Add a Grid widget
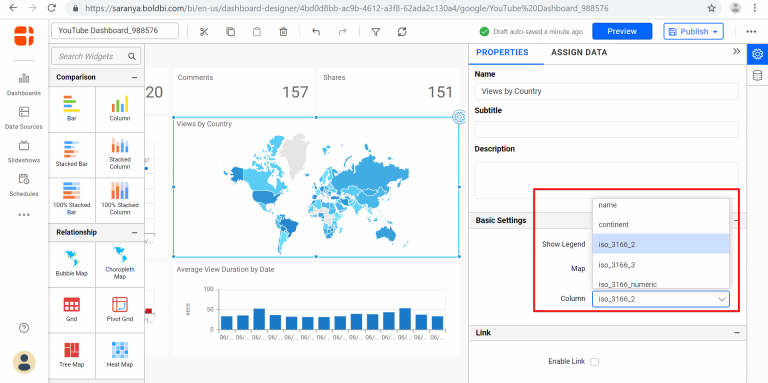This screenshot has height=383, width=768. coord(72,310)
